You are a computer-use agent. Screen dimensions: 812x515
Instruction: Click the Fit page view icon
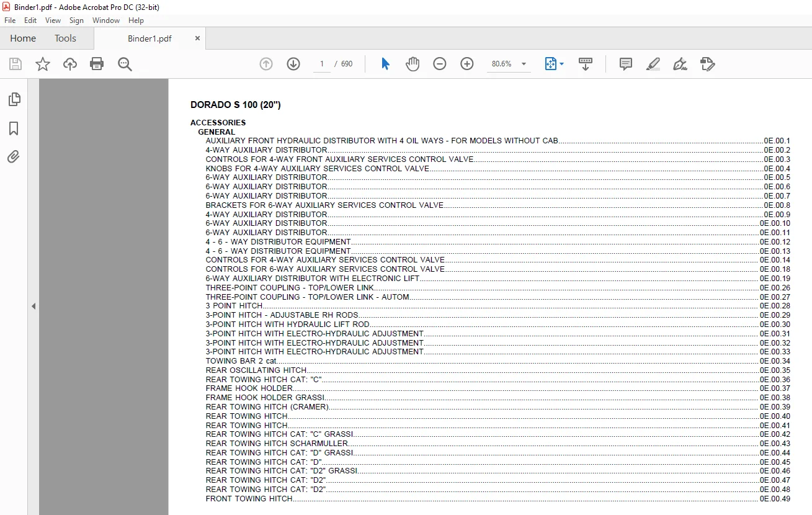click(x=550, y=64)
